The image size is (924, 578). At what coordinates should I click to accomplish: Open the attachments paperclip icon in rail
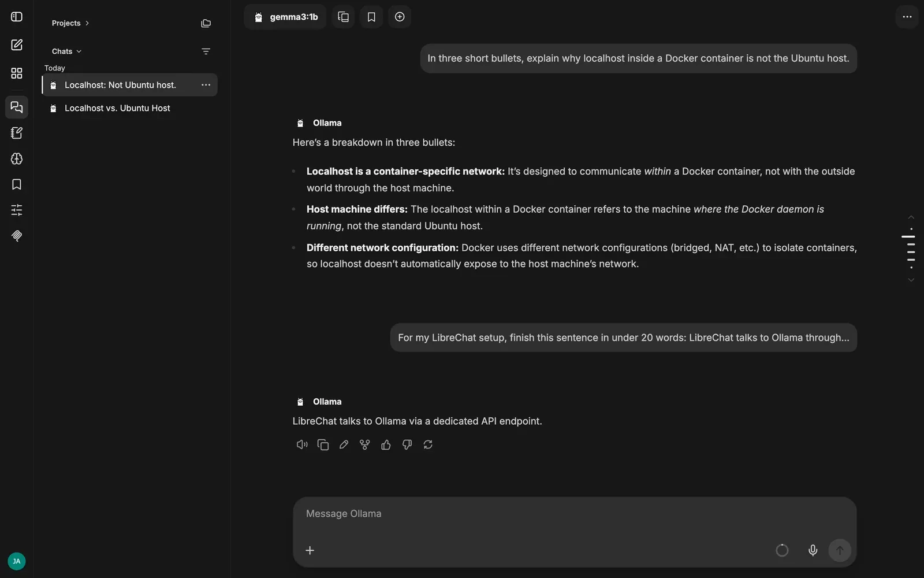click(x=17, y=236)
